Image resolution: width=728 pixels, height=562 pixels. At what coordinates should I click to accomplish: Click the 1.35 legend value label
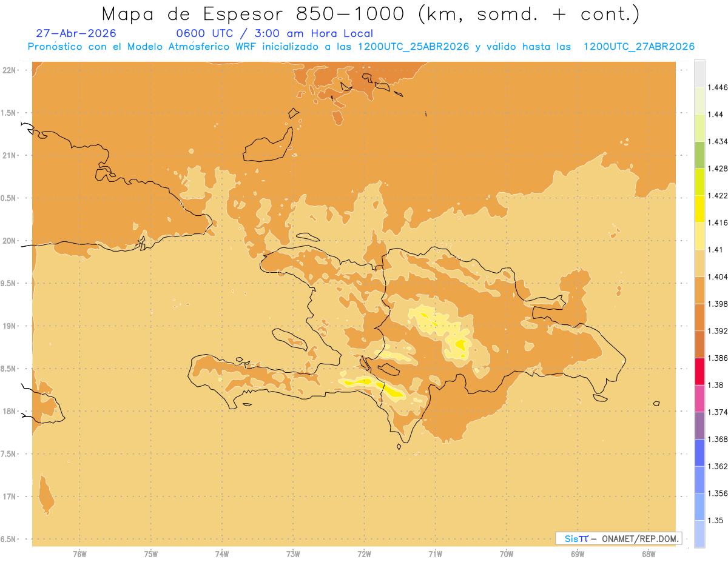pyautogui.click(x=715, y=520)
